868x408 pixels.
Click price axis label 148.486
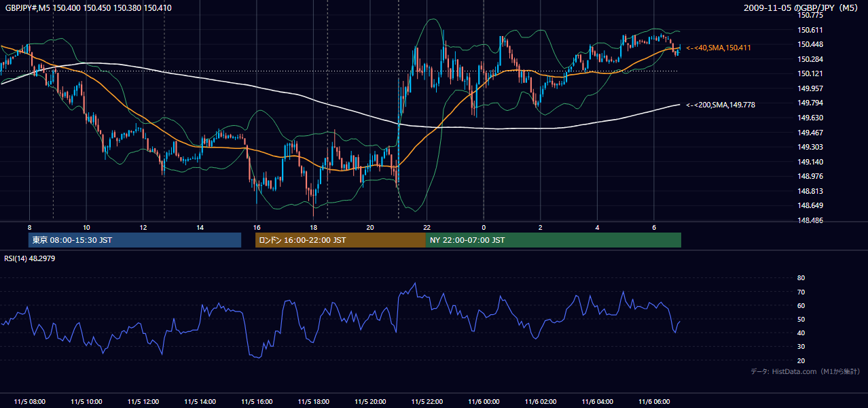pos(810,220)
